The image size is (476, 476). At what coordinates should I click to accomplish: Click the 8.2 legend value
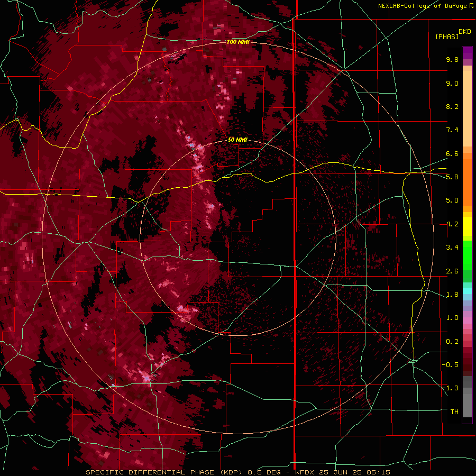coord(452,106)
